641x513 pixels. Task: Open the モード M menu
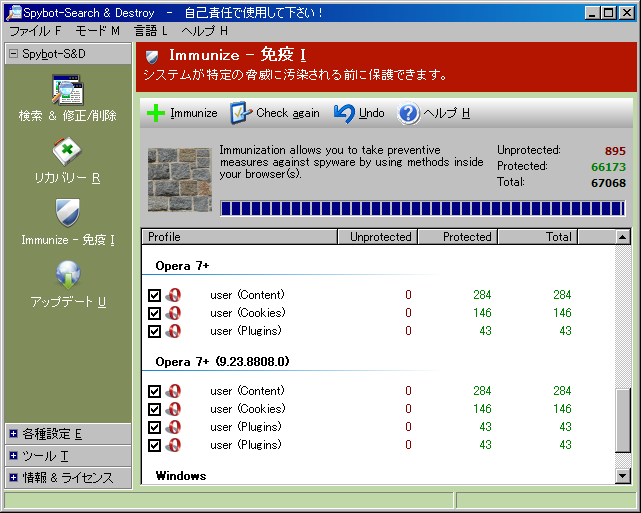pos(98,31)
